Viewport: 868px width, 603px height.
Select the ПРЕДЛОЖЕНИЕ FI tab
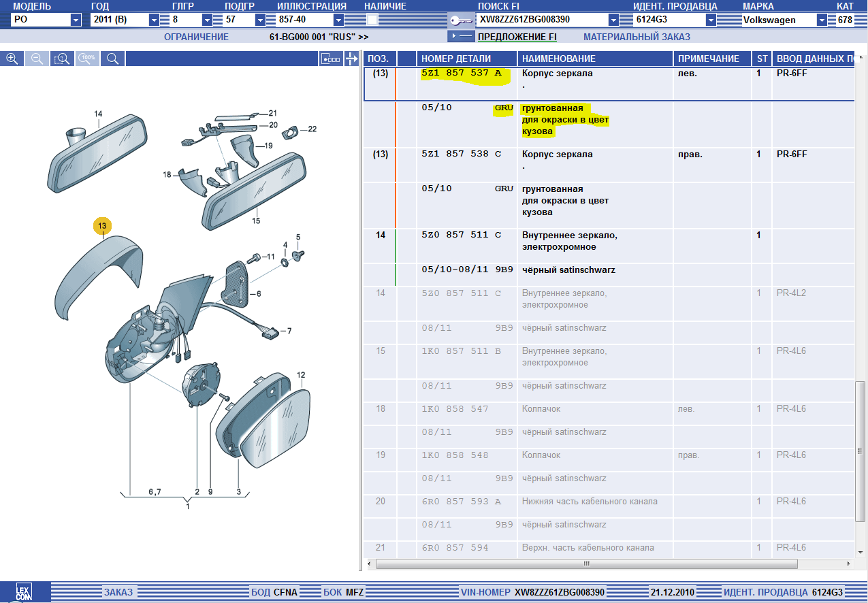pyautogui.click(x=517, y=37)
